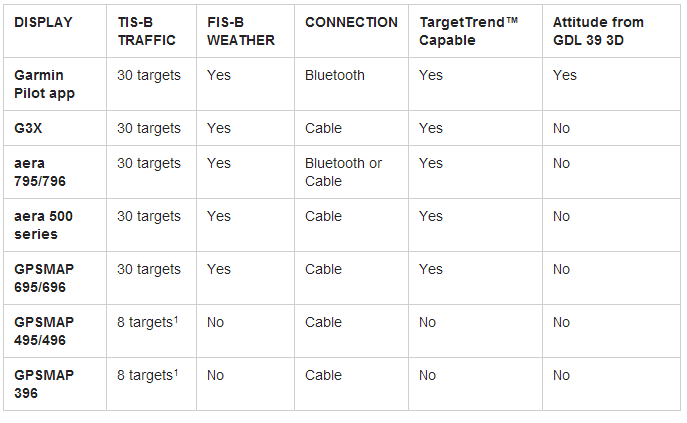Click FIS-B Weather No for GPSMAP 396
The width and height of the screenshot is (687, 423).
pos(217,375)
